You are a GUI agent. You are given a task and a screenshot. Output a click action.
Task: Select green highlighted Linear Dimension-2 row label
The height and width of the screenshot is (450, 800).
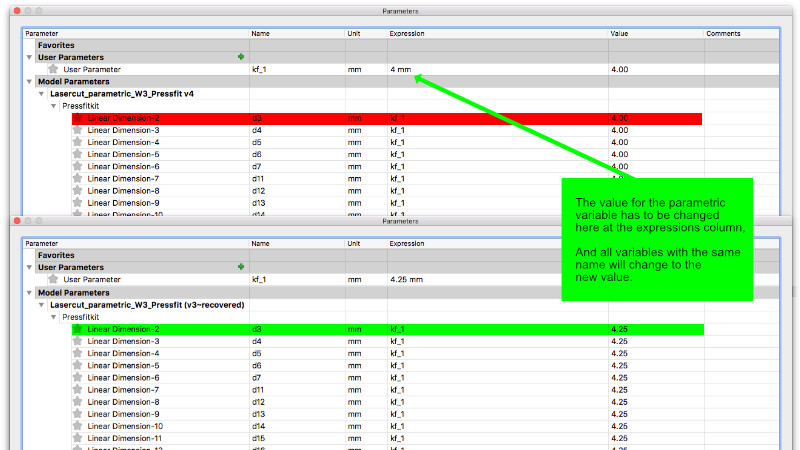click(x=123, y=329)
